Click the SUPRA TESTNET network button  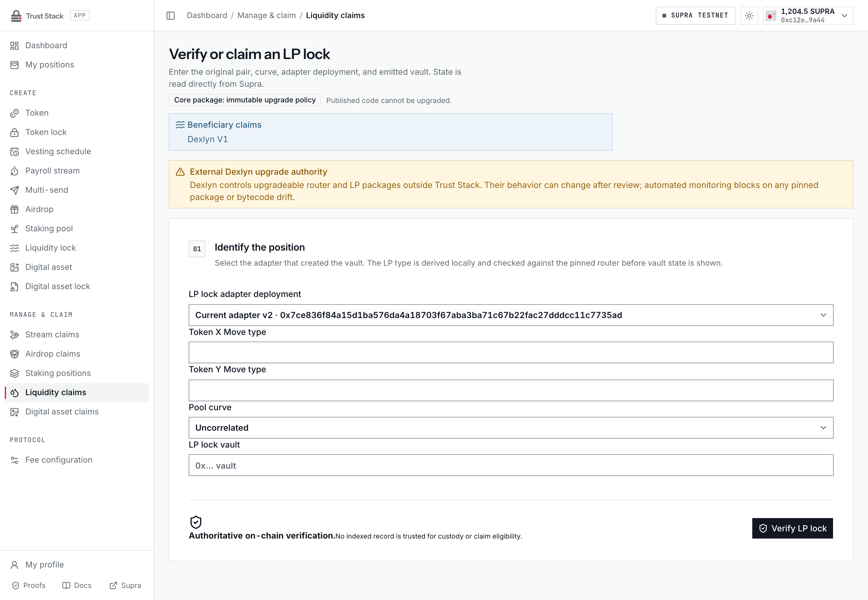695,15
